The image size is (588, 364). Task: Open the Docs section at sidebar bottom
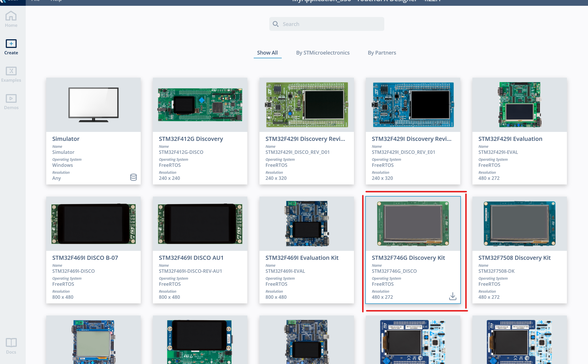(x=11, y=345)
